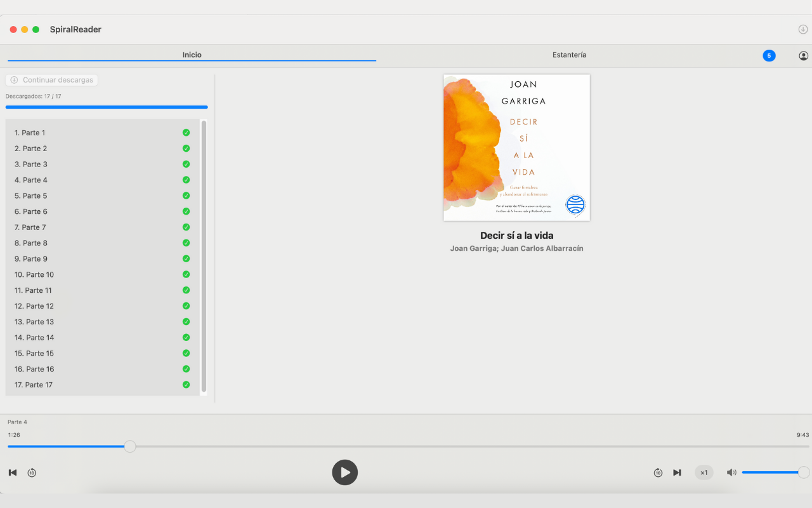Select chapter 6. Parte 6
The height and width of the screenshot is (508, 812).
point(103,211)
